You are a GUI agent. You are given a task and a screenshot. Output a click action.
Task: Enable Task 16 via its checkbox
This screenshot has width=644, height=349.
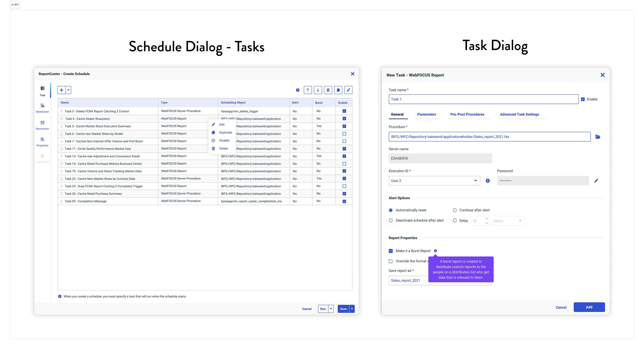[x=344, y=164]
